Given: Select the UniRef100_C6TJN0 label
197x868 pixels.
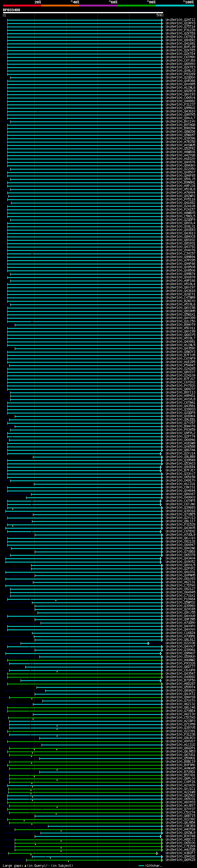Looking at the screenshot, I should [x=180, y=504].
